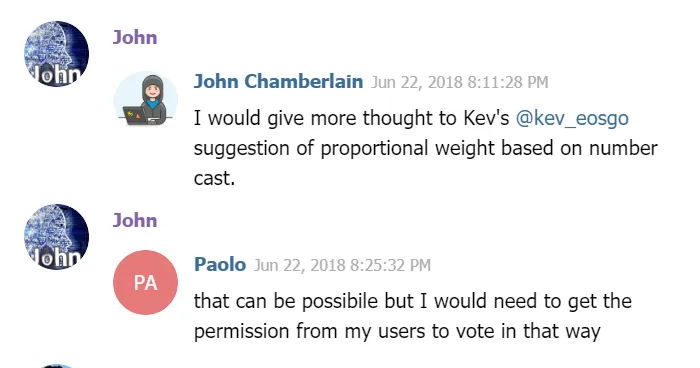Click the "that can be possibile" message line
The width and height of the screenshot is (700, 368).
[412, 301]
